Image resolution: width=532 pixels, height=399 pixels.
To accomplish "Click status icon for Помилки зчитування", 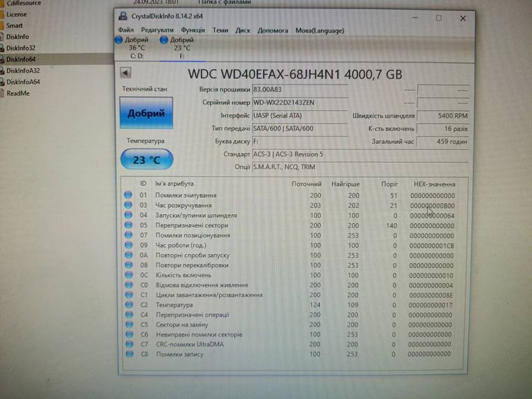I will point(128,195).
